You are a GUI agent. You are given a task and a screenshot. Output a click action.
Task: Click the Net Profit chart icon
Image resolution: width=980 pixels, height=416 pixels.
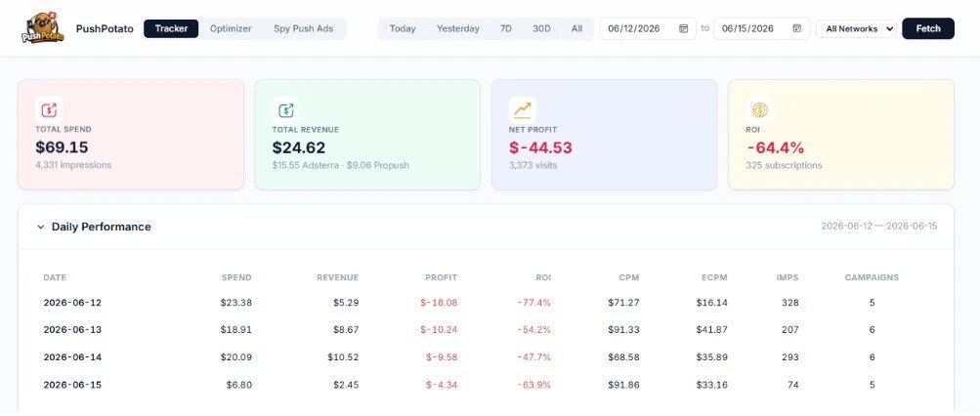pyautogui.click(x=523, y=110)
